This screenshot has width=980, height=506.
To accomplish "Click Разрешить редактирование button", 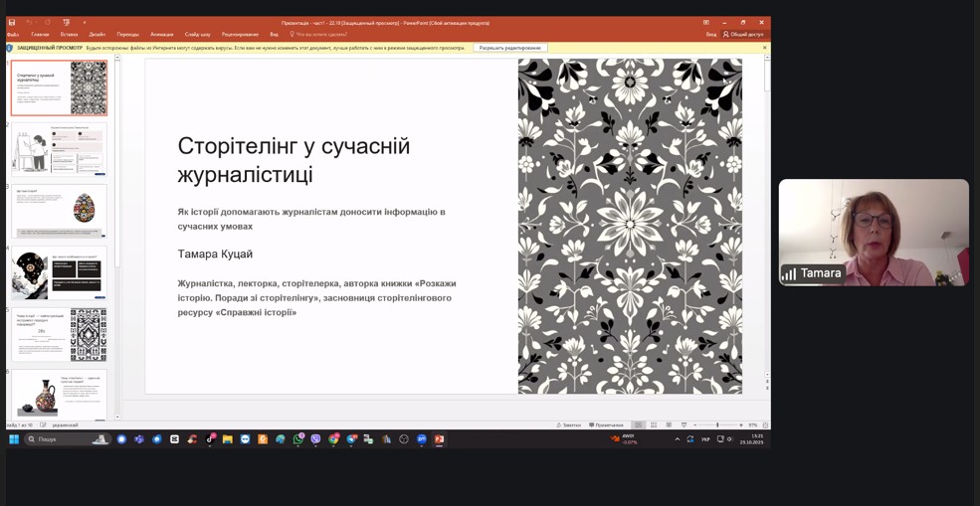I will [510, 48].
